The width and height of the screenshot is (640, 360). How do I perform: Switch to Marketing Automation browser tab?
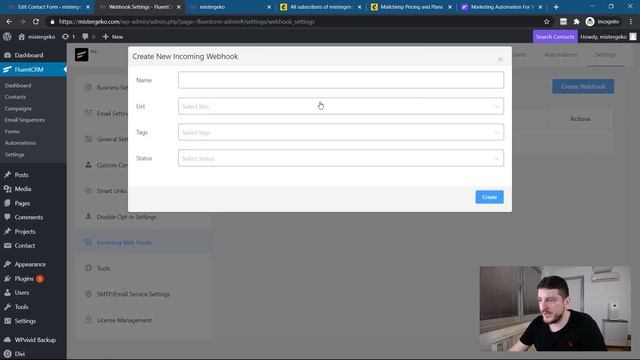coord(501,7)
